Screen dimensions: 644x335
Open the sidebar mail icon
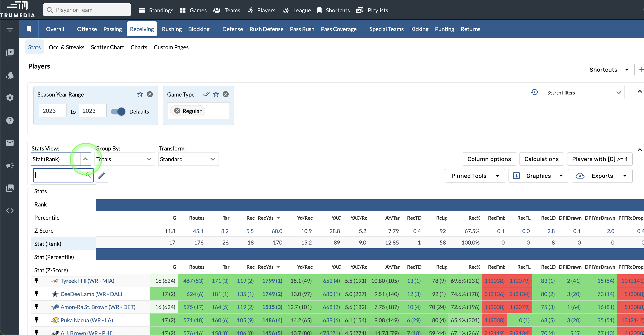tap(10, 143)
